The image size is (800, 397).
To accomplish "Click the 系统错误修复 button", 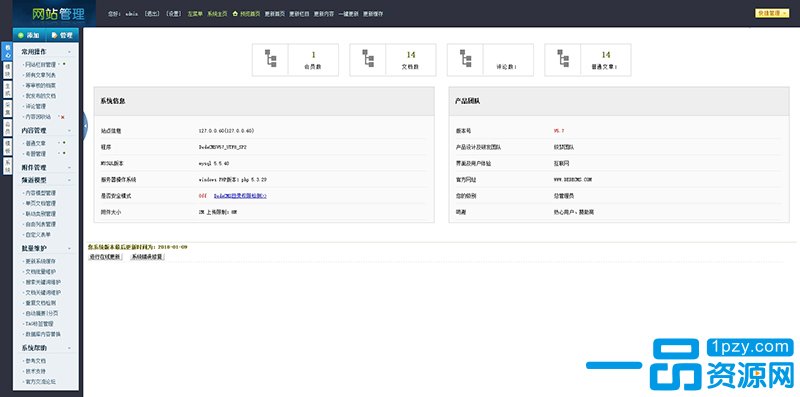I will [147, 257].
